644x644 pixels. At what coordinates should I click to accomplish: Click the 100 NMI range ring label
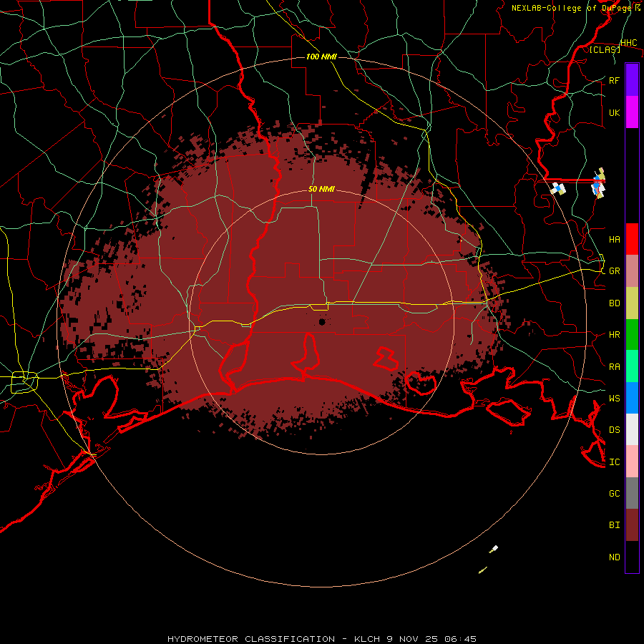(321, 57)
